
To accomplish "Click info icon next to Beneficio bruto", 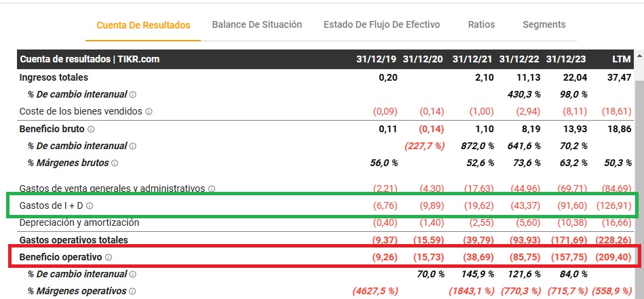I will (x=90, y=129).
